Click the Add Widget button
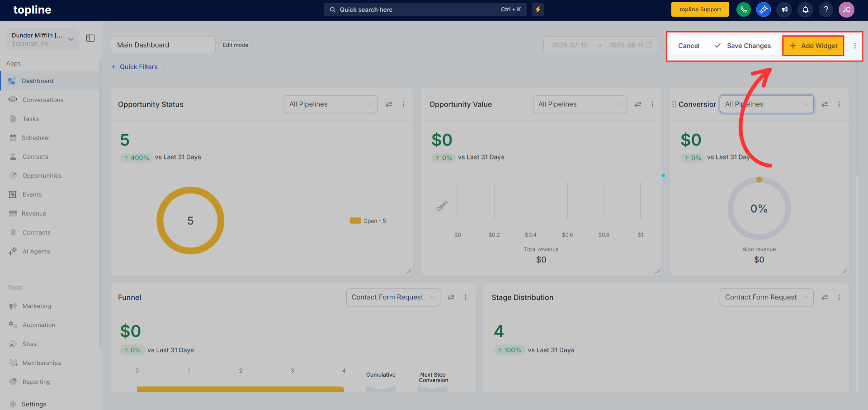868x410 pixels. [813, 46]
